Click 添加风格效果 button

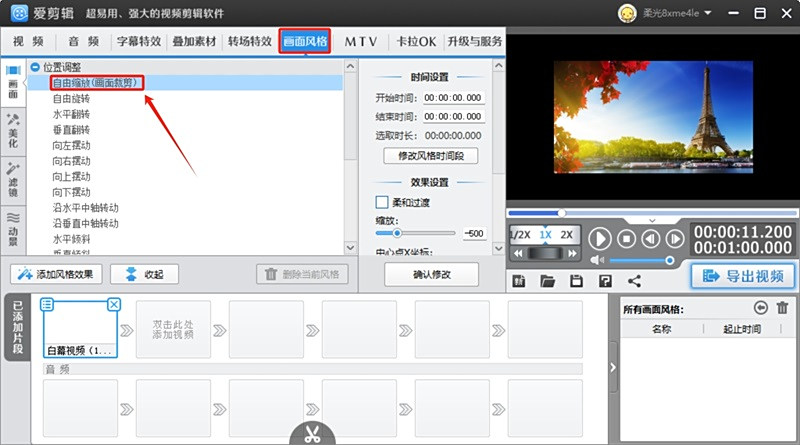(56, 274)
